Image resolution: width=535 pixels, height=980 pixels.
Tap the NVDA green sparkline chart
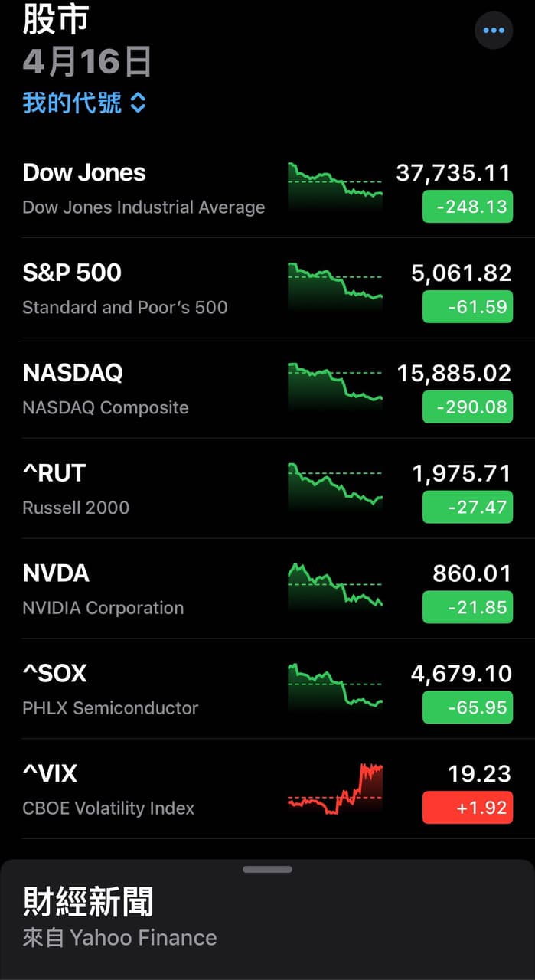click(334, 587)
